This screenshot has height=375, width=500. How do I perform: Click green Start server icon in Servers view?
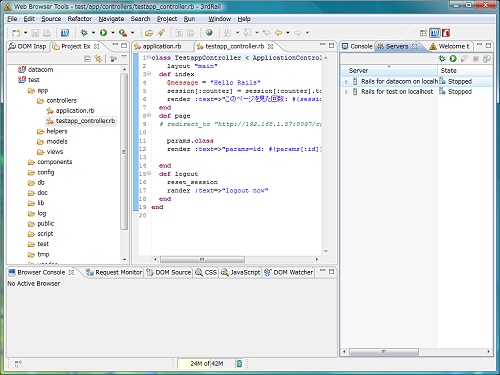453,59
